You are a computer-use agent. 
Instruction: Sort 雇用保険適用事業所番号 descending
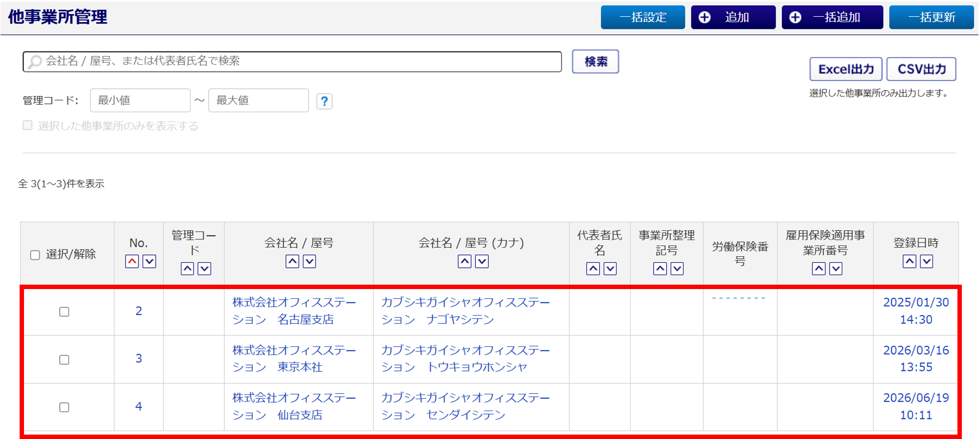pos(836,268)
